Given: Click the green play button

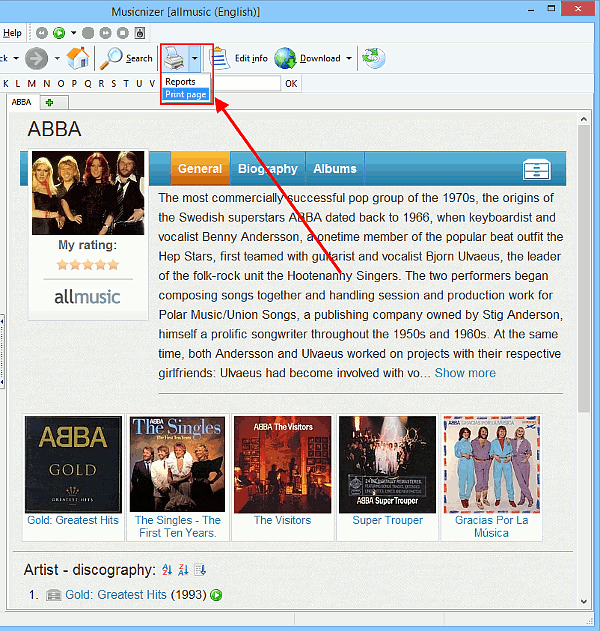Looking at the screenshot, I should pos(59,33).
